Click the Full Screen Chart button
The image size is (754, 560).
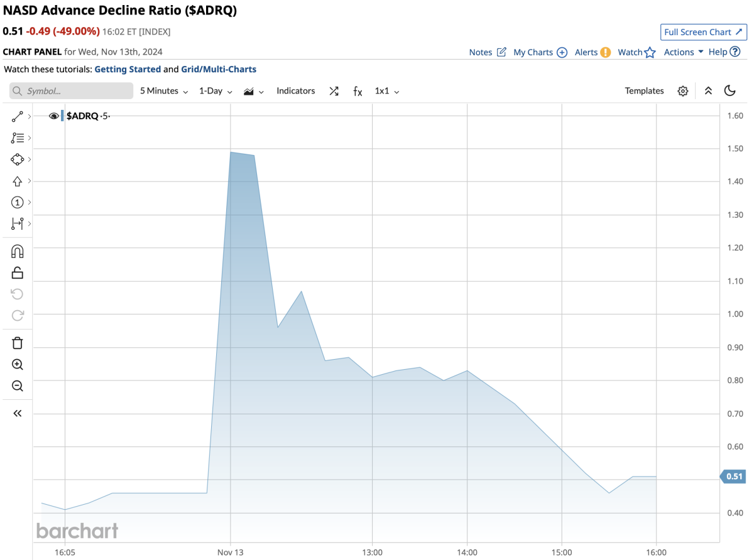[703, 32]
